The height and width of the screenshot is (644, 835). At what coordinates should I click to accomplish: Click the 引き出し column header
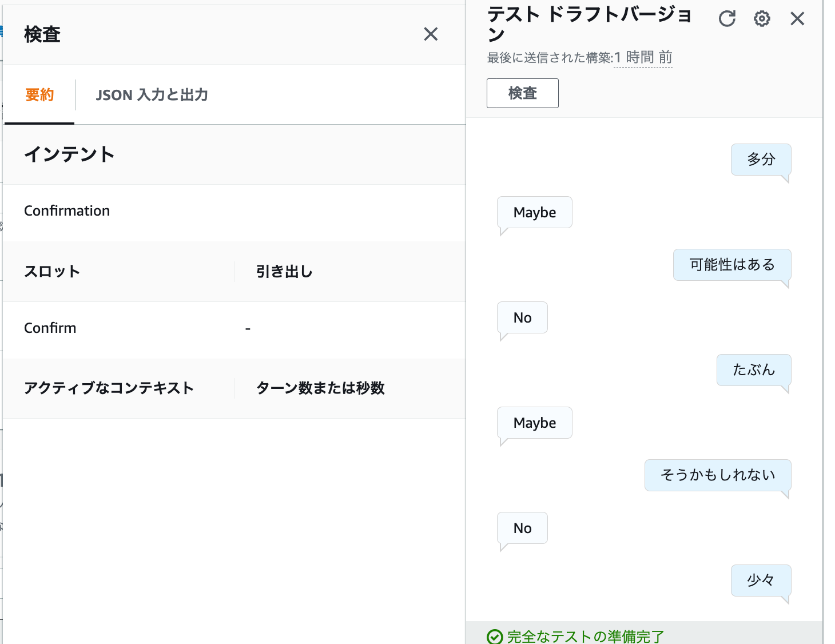point(284,272)
